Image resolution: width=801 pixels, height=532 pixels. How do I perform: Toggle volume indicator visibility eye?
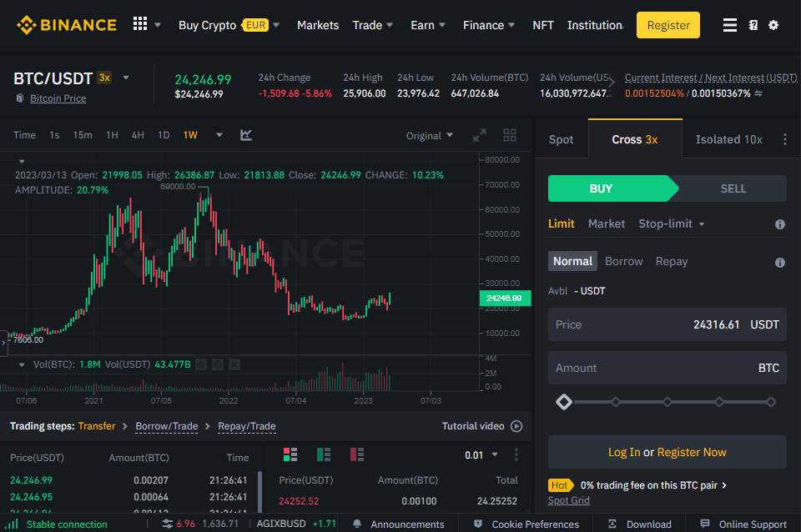point(201,364)
